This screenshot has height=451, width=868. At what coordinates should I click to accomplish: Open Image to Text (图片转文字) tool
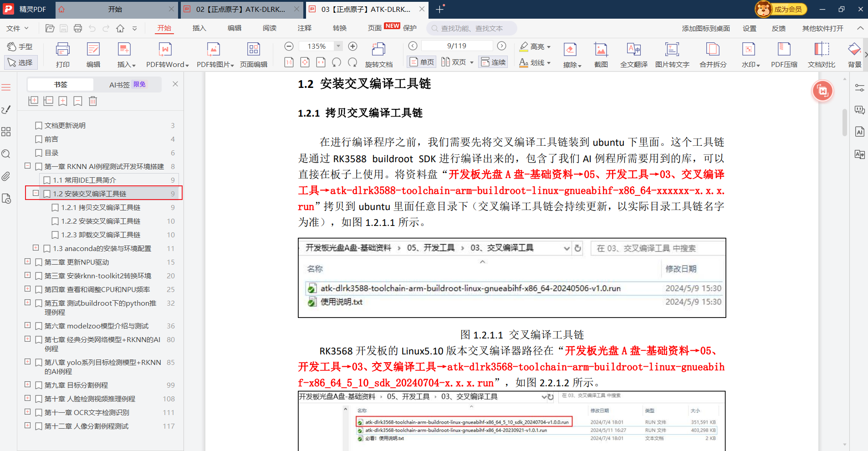point(672,55)
